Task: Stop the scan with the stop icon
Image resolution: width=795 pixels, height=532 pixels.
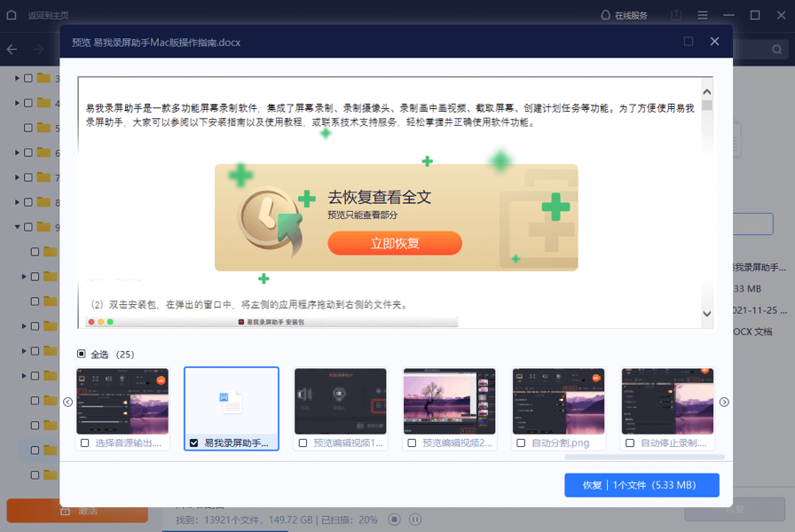Action: pyautogui.click(x=395, y=520)
